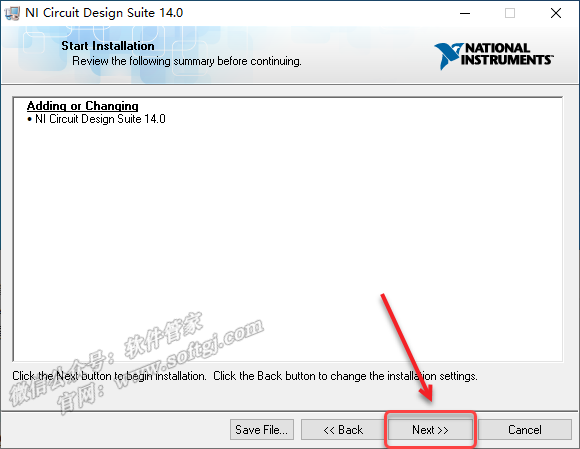Click the 'Click the Next button to begin' instruction
Viewport: 580px width, 449px height.
tap(109, 376)
